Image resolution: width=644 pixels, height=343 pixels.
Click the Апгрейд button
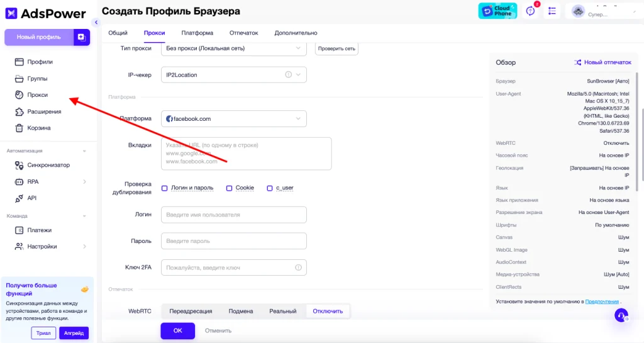click(x=74, y=333)
